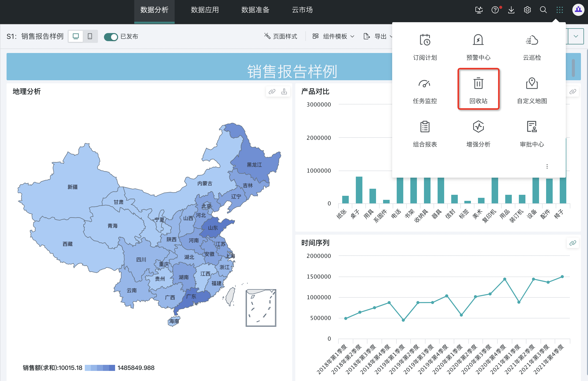Click 2021年第4季度 data point on line chart
588x381 pixels.
(562, 277)
